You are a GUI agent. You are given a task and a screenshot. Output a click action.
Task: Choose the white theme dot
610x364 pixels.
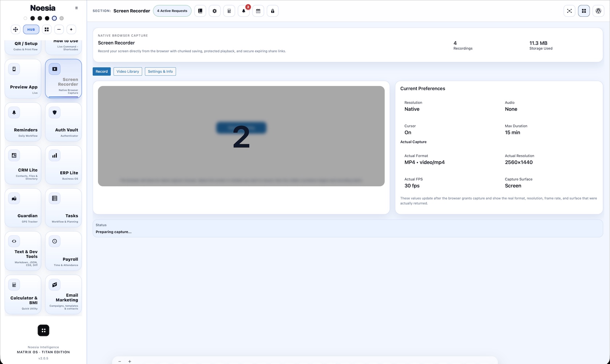(25, 18)
